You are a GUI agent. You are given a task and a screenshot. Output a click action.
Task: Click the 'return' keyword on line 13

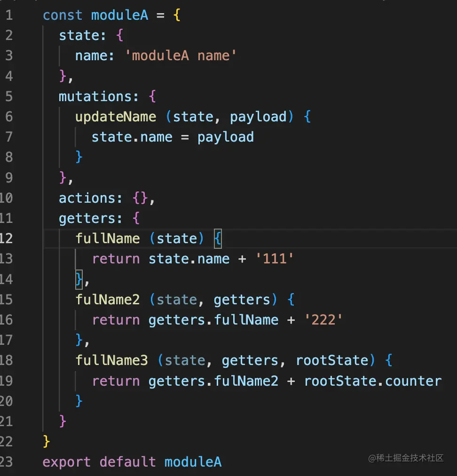click(x=116, y=259)
